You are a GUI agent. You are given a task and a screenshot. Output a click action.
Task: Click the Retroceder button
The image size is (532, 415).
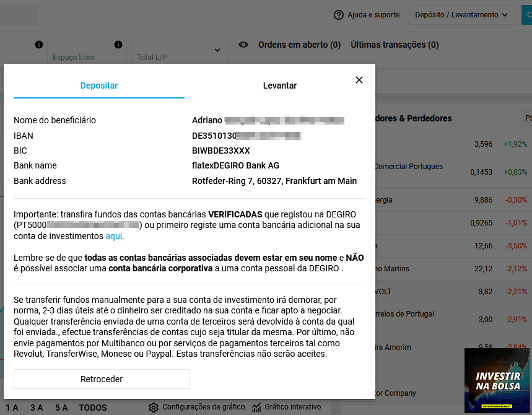(102, 379)
